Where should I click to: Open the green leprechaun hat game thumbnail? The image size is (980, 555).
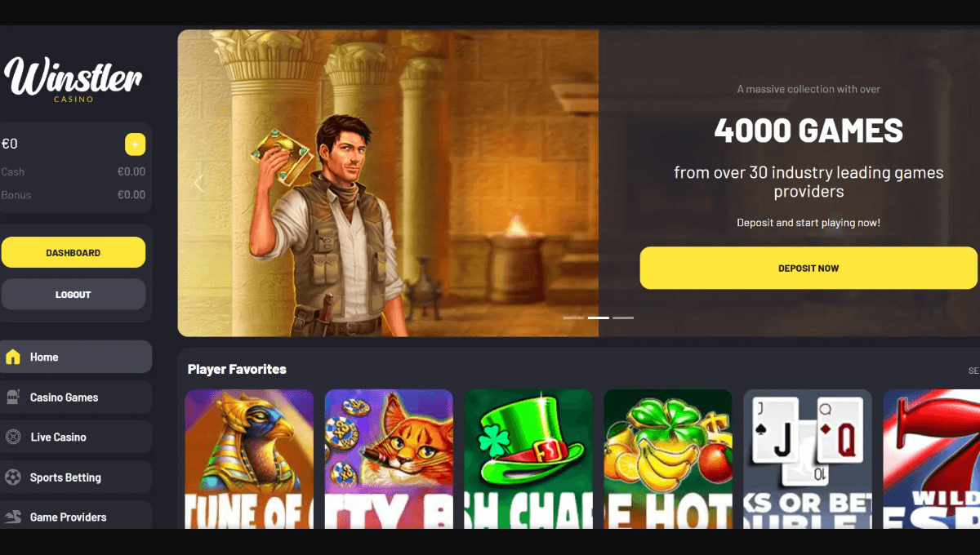click(528, 459)
